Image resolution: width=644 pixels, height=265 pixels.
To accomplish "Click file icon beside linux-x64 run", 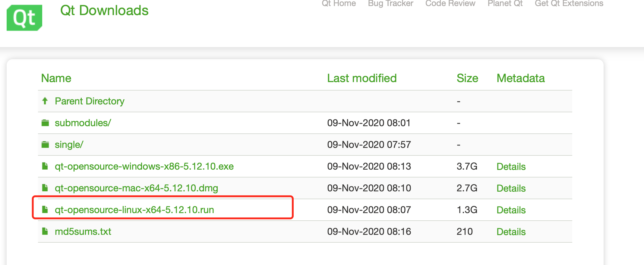I will click(45, 209).
